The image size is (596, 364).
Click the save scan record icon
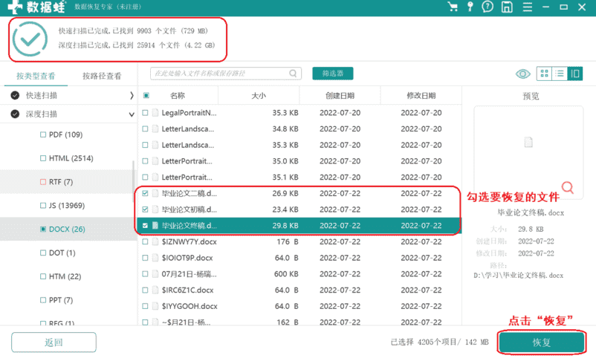506,7
